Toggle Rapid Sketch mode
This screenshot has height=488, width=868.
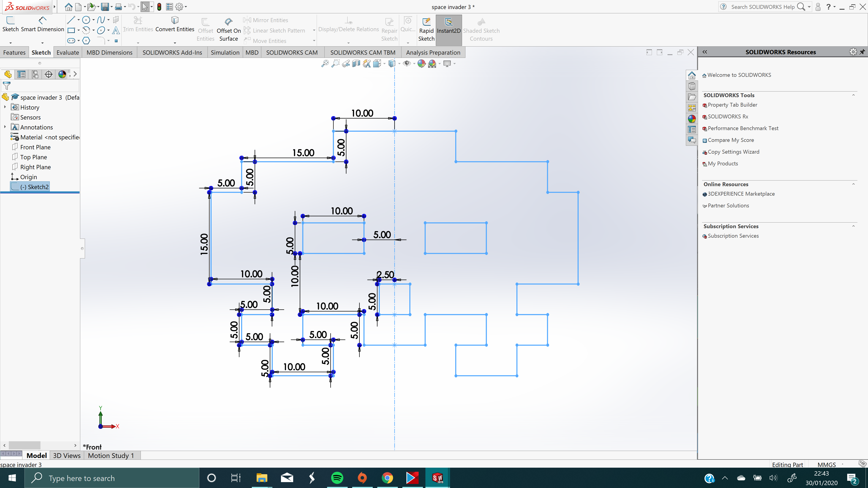click(426, 30)
